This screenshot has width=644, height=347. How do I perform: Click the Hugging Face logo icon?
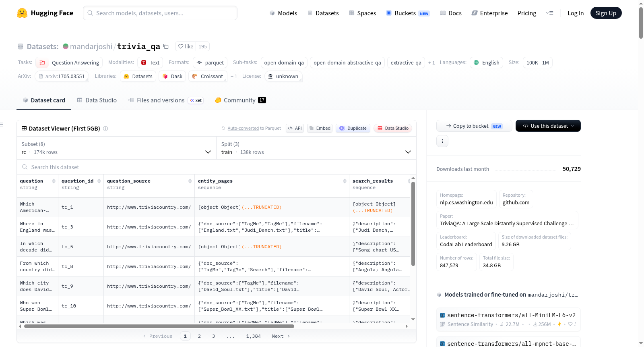pyautogui.click(x=22, y=13)
